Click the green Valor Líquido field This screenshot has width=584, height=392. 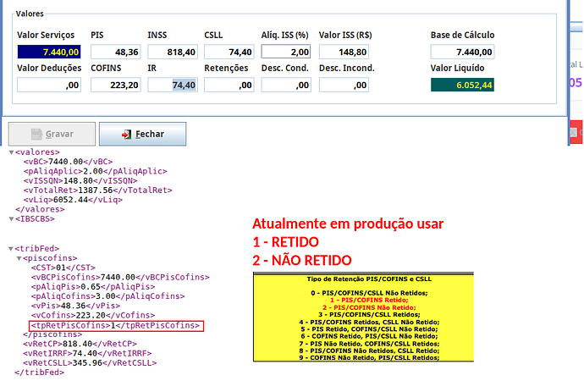pos(465,85)
